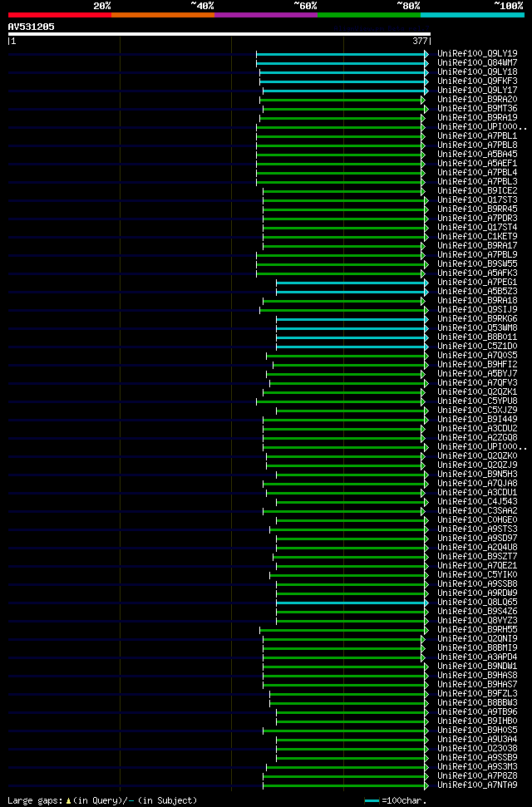Viewport: 532px width, 807px height.
Task: Click the Large gaps legend text
Action: (102, 801)
